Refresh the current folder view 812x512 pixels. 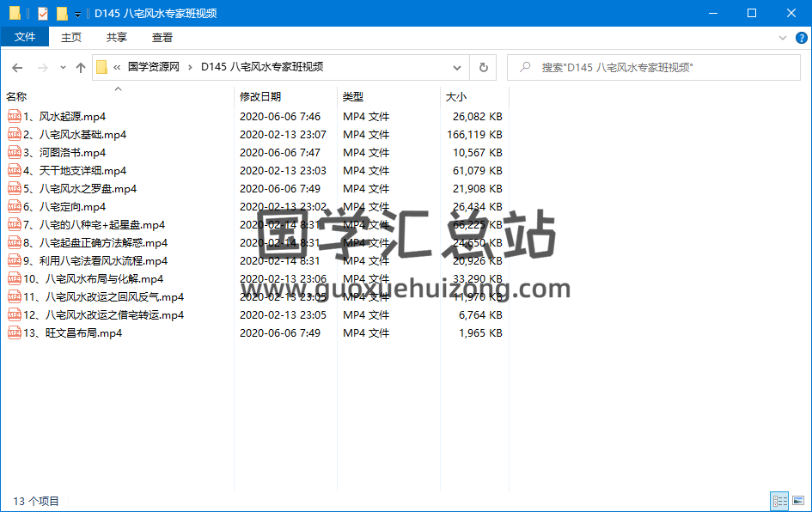tap(483, 67)
